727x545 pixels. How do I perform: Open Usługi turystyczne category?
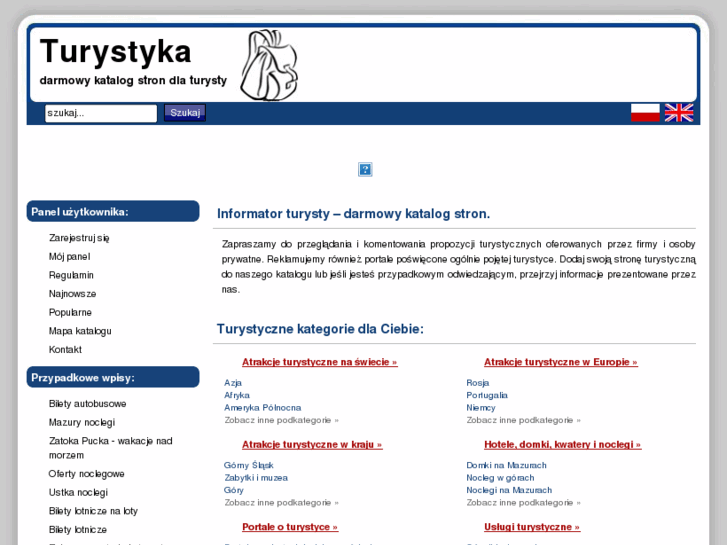click(532, 527)
